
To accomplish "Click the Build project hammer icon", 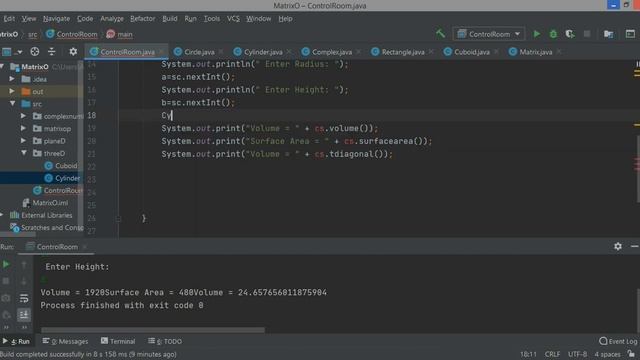I will tap(440, 34).
